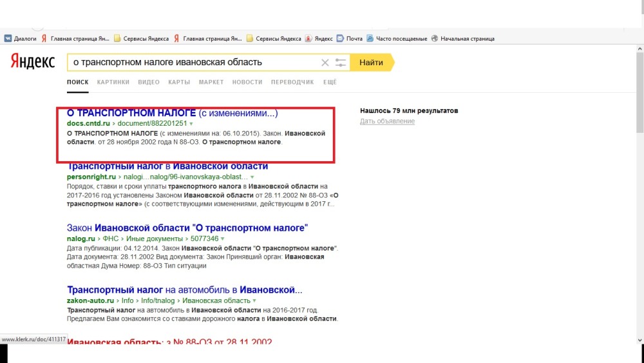Open second Сервисы Яндекса bookmark folder
Viewport: 644px width, 363px height.
274,39
